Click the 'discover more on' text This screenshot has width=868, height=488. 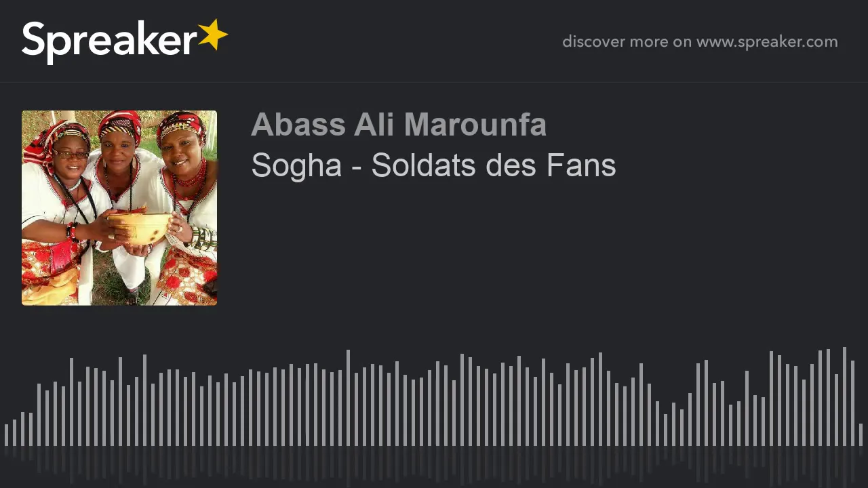coord(627,42)
